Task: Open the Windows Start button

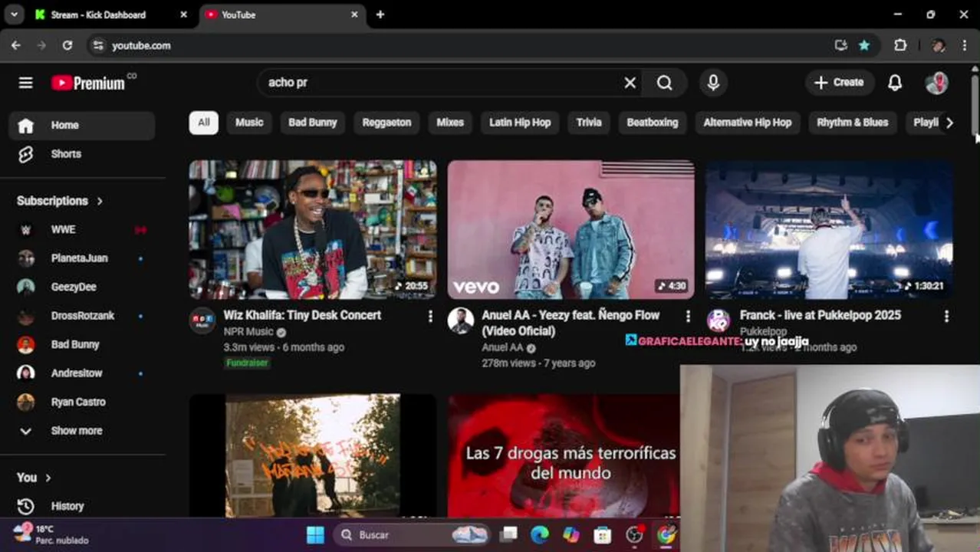Action: tap(315, 534)
